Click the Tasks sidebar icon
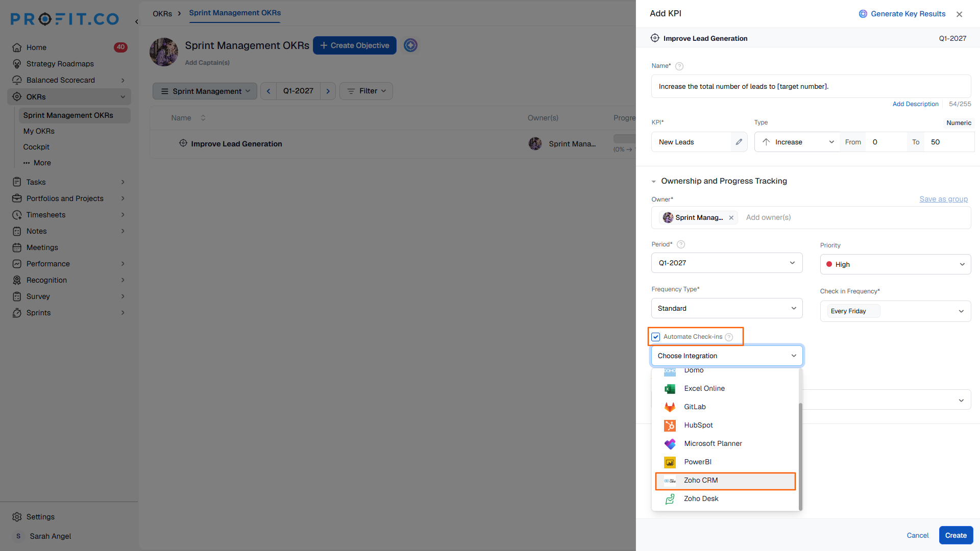Viewport: 980px width, 551px height. (17, 182)
